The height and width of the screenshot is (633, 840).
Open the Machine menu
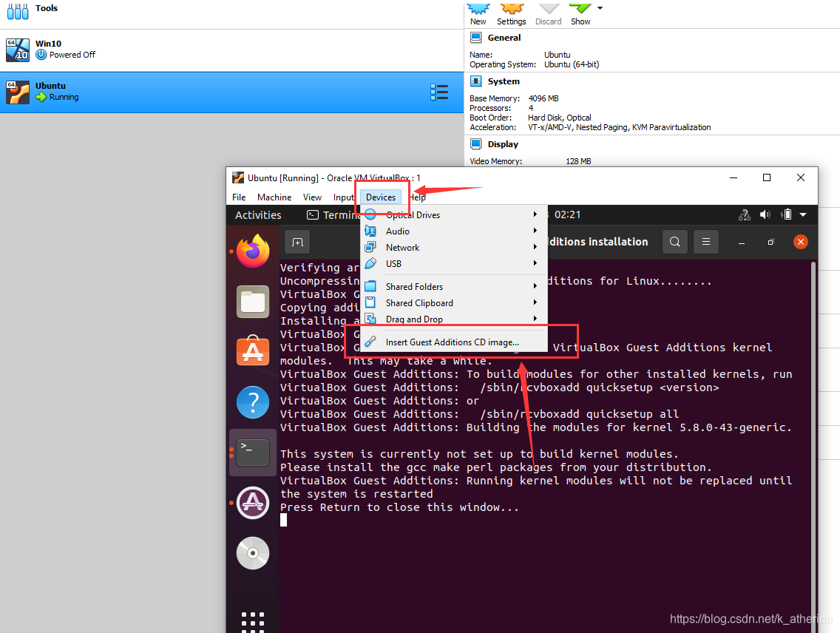(274, 197)
